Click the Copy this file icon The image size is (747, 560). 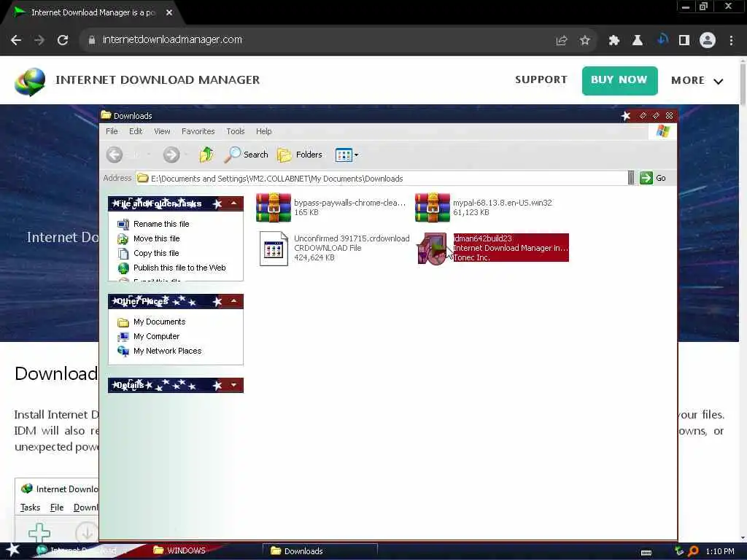click(123, 253)
